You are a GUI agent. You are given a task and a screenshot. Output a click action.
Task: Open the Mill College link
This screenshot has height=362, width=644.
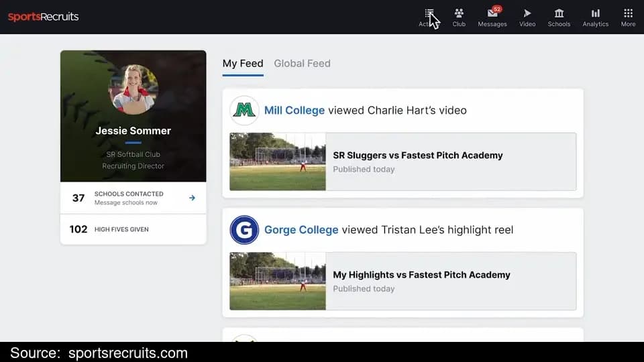(x=294, y=111)
